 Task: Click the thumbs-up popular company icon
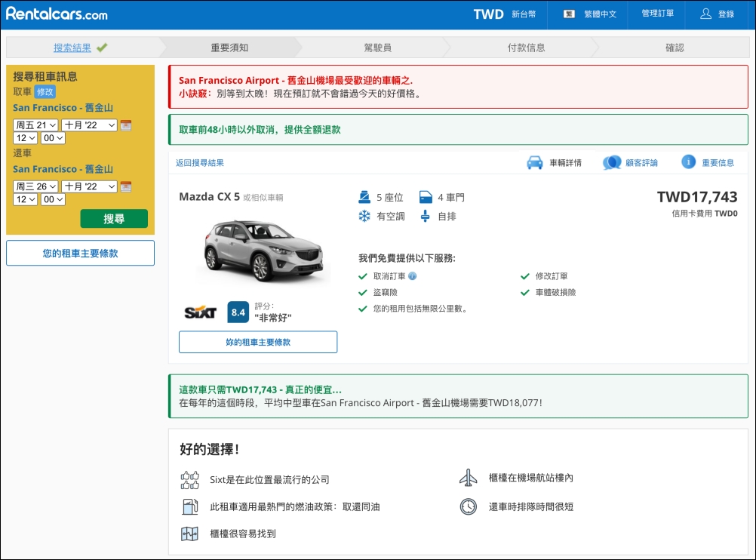pyautogui.click(x=189, y=480)
